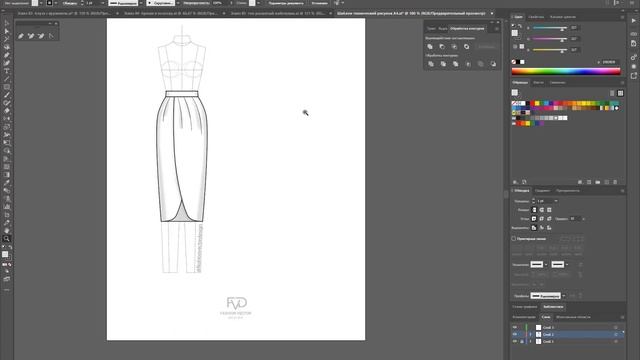The width and height of the screenshot is (640, 360).
Task: Select the Type (T) tool
Action: [7, 71]
